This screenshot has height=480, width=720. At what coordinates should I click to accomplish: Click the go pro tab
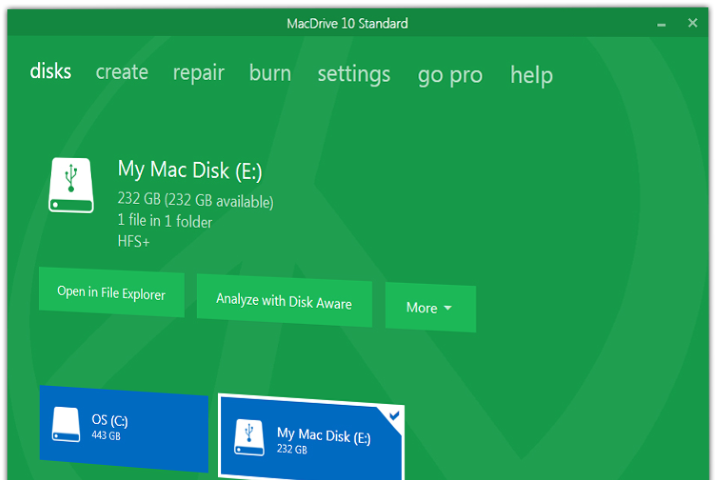click(x=450, y=75)
